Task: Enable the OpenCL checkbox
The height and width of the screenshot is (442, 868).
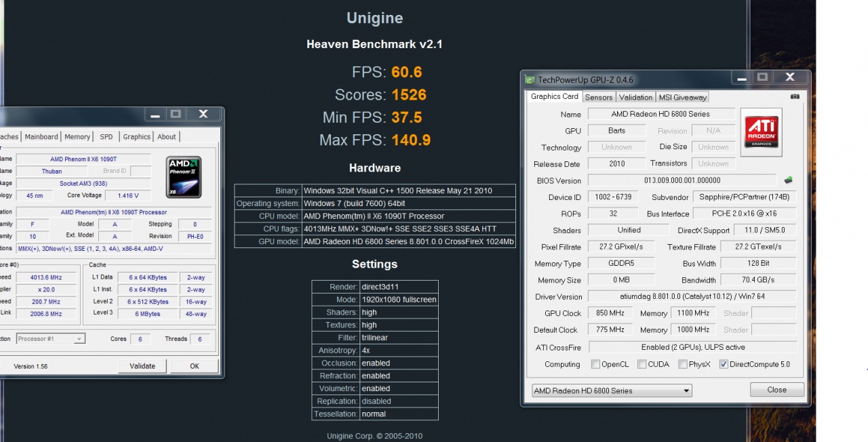Action: (595, 364)
